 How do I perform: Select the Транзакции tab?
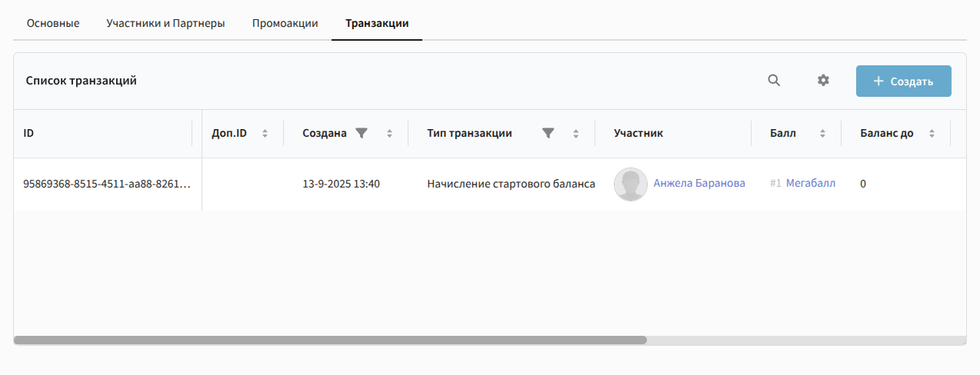[377, 23]
